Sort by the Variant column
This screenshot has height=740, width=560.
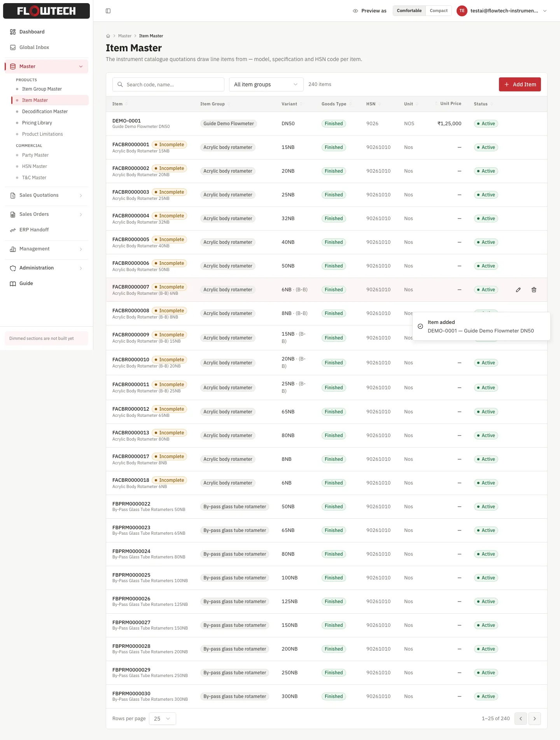point(292,104)
